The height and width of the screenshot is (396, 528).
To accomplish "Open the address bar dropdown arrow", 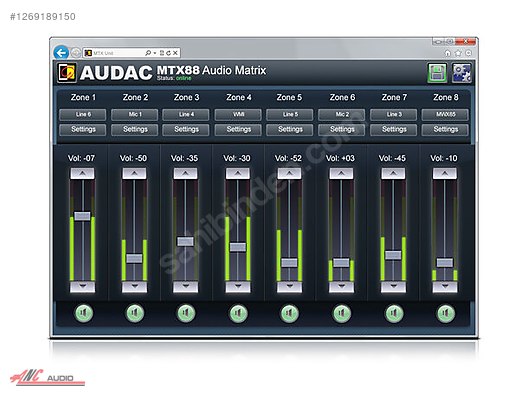I will point(155,53).
